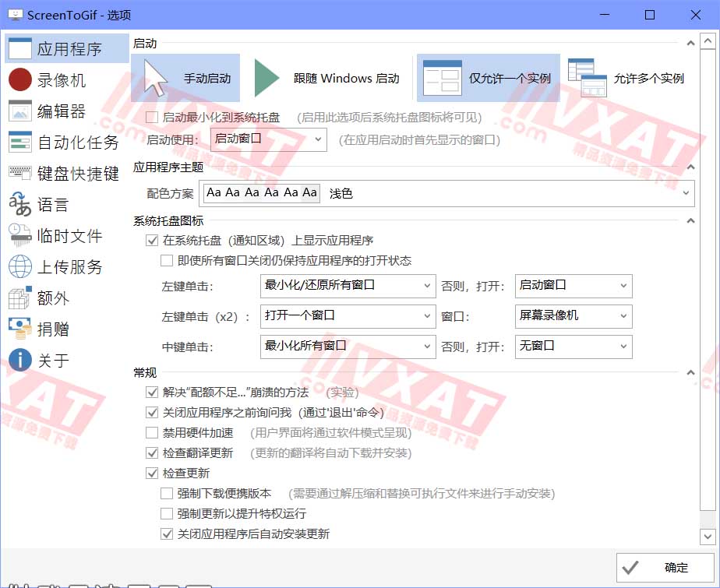Screen dimensions: 720x588
Task: Collapse the 应用程序主题 section
Action: (x=690, y=167)
